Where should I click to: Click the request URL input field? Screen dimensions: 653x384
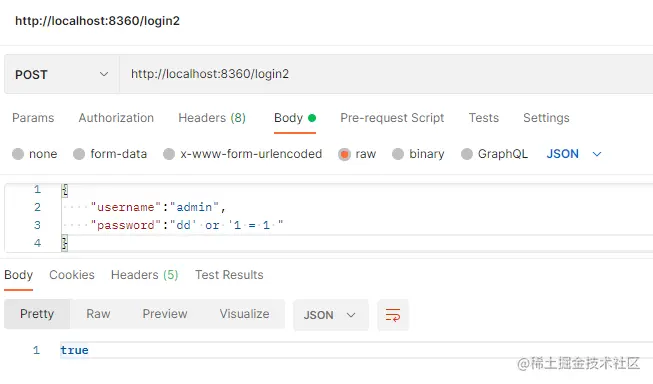[386, 75]
